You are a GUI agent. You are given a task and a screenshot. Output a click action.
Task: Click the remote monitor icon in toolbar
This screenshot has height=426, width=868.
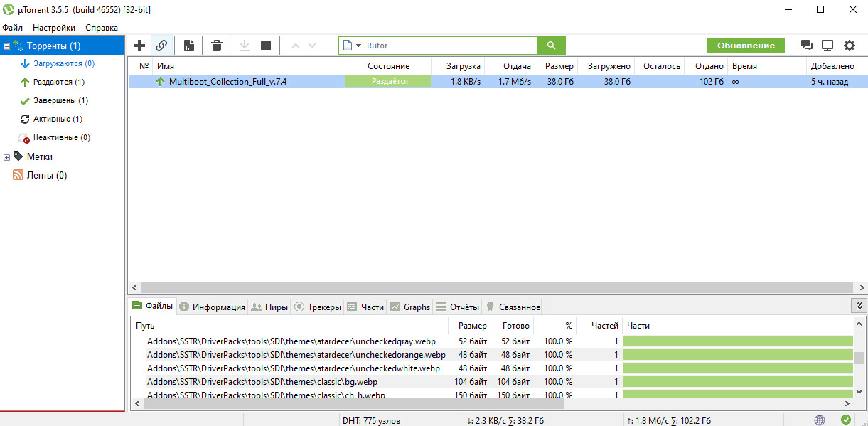(827, 46)
